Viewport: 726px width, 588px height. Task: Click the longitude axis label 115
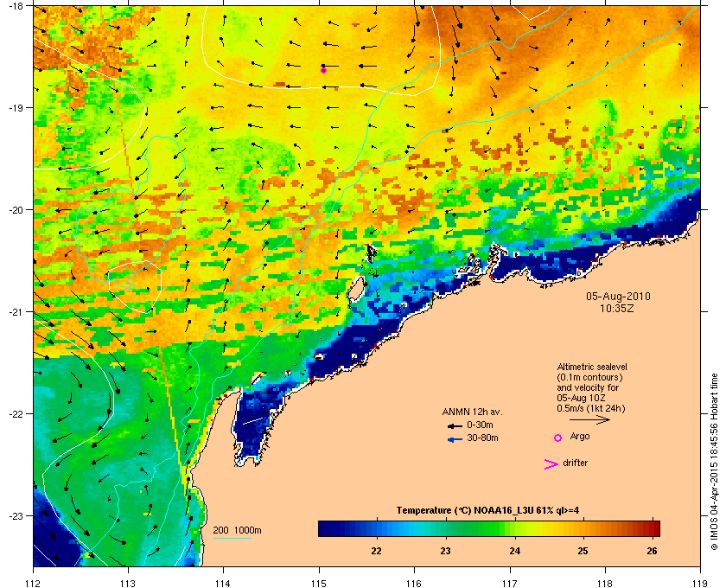(x=319, y=583)
